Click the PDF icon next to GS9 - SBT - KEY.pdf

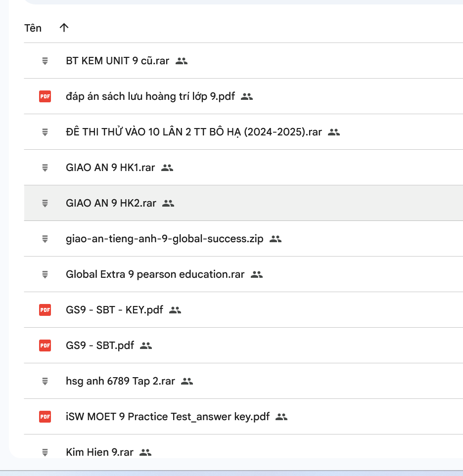point(45,310)
